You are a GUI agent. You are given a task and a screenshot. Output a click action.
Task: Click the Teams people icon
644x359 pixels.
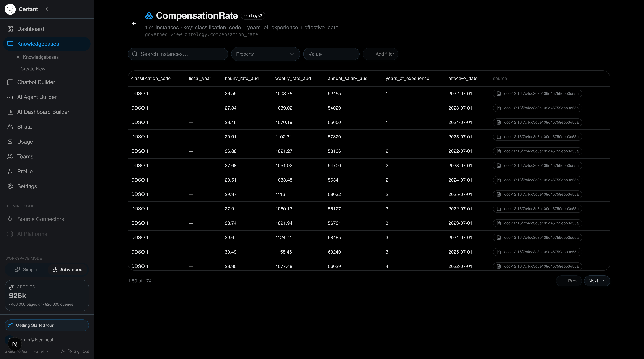tap(10, 156)
